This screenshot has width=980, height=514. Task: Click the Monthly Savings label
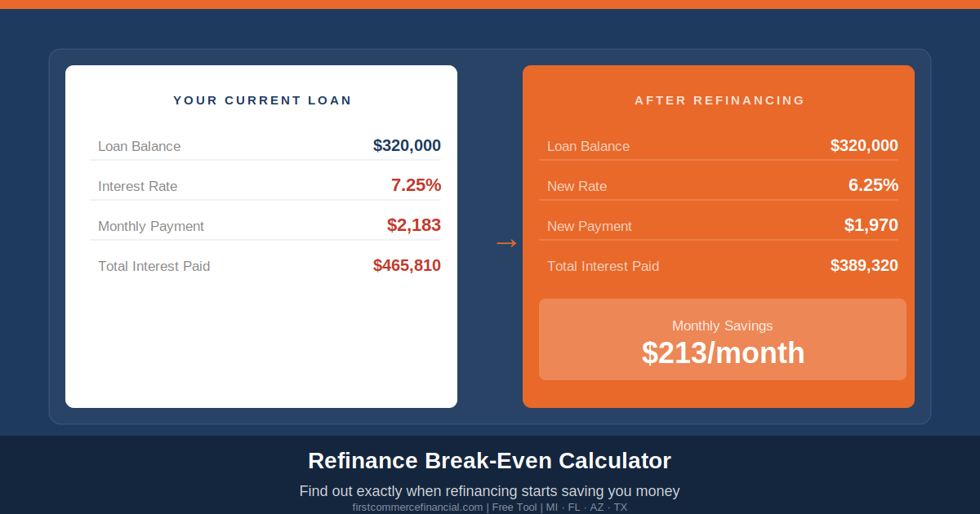tap(722, 326)
